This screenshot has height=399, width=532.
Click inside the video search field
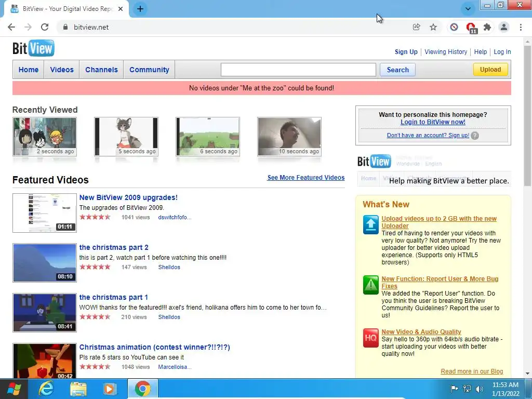(x=298, y=70)
